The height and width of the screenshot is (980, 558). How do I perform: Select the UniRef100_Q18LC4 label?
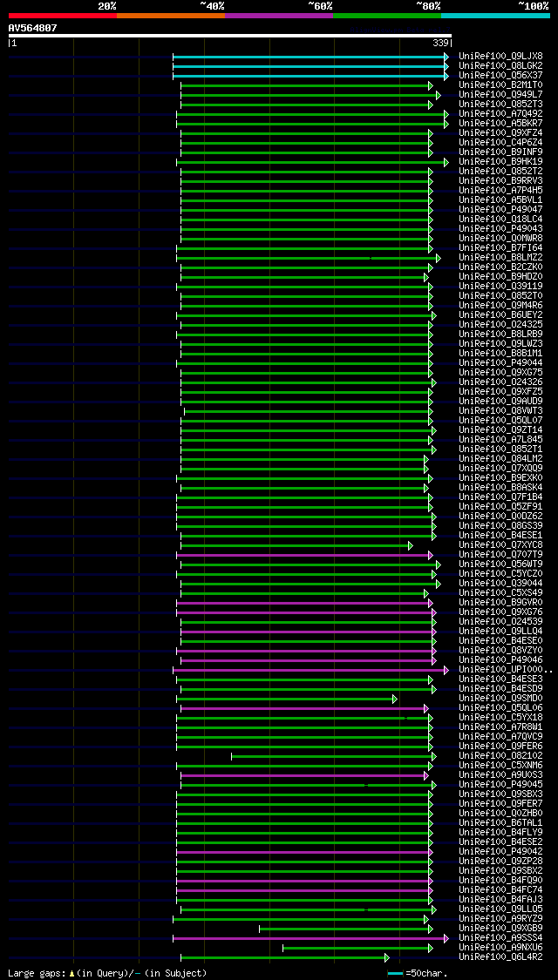pyautogui.click(x=500, y=219)
